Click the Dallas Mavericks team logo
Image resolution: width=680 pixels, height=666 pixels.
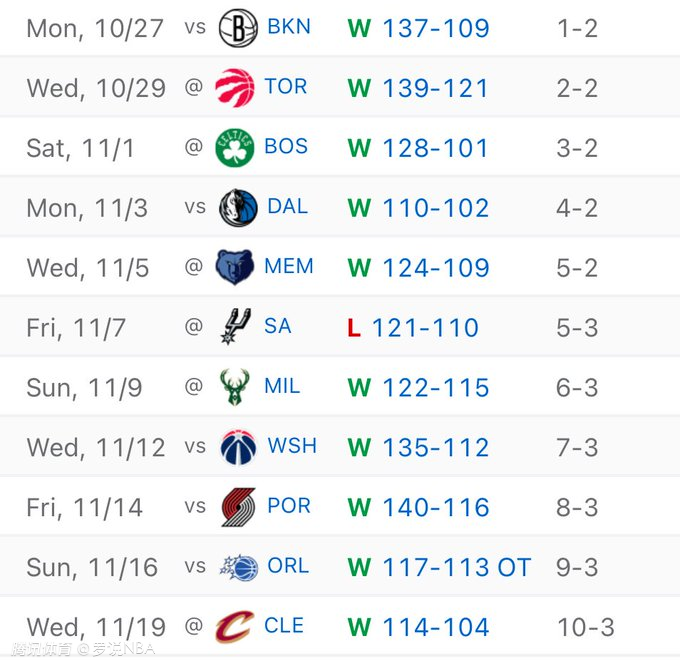(x=237, y=208)
